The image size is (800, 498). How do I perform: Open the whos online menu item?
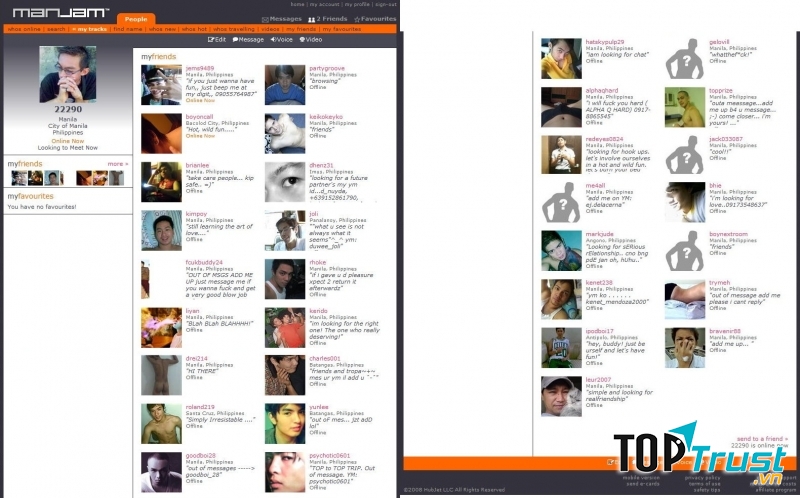click(x=23, y=29)
